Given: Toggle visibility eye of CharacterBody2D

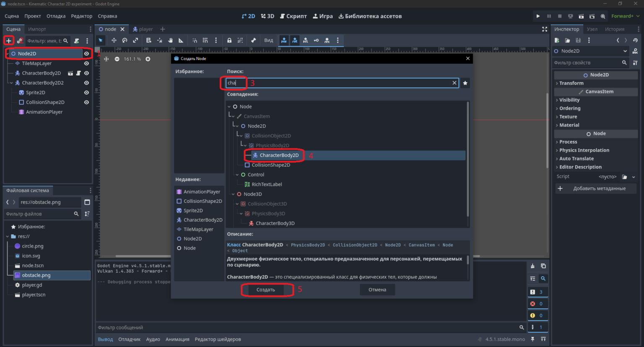Looking at the screenshot, I should [x=86, y=73].
